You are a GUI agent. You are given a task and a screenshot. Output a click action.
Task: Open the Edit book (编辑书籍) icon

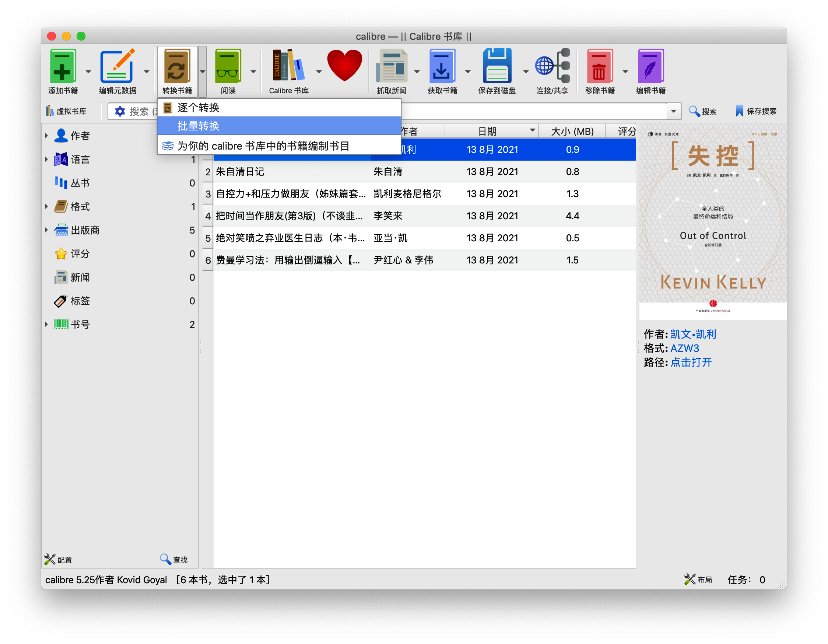[x=650, y=66]
